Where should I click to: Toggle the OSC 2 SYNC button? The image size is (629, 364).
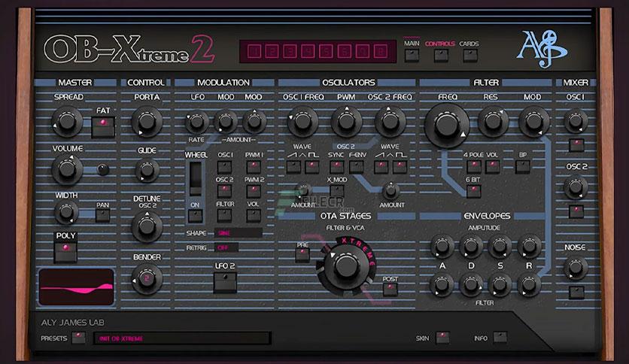336,167
